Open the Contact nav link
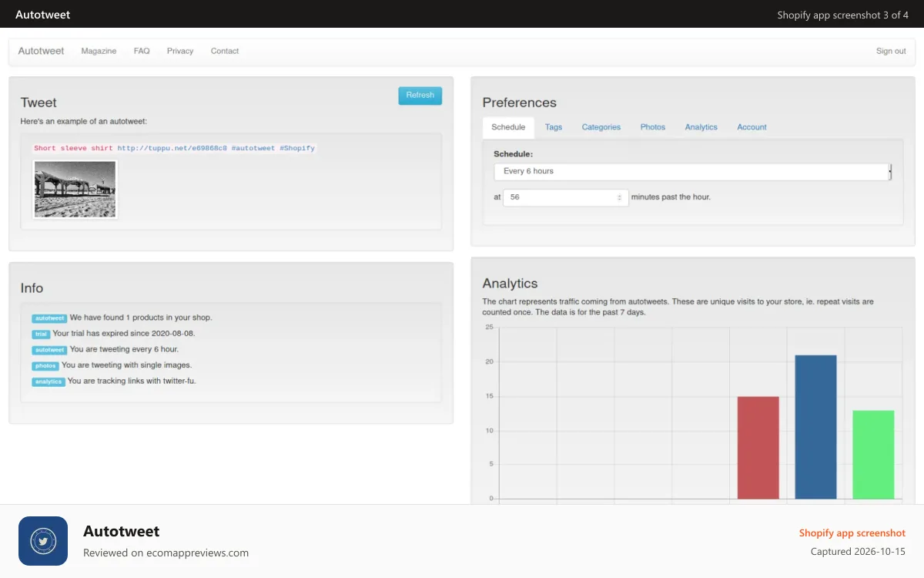The image size is (924, 578). click(225, 51)
